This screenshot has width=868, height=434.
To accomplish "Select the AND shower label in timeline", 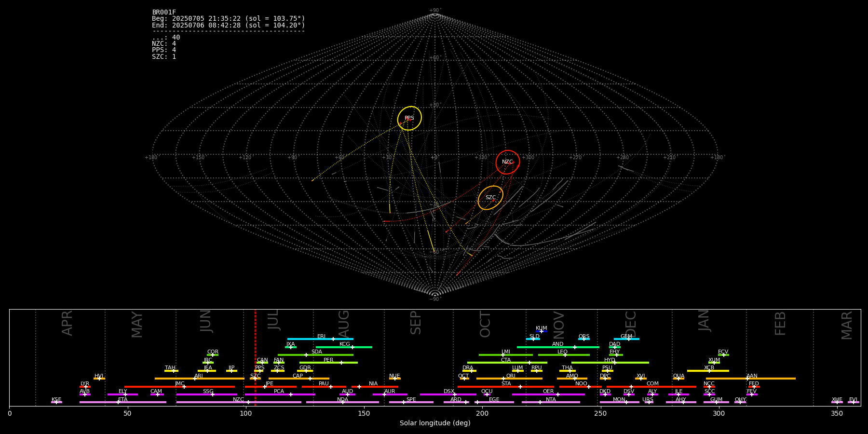I will (x=558, y=344).
